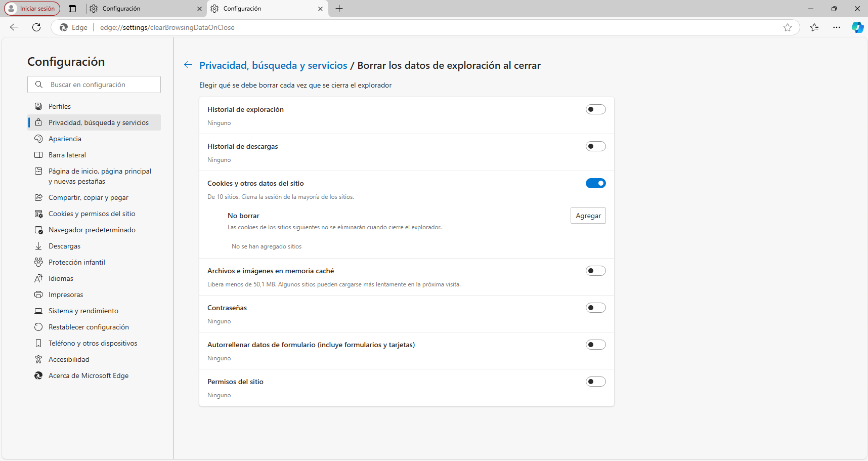The height and width of the screenshot is (461, 868).
Task: Click the Restablecer configuración reset icon
Action: click(38, 327)
